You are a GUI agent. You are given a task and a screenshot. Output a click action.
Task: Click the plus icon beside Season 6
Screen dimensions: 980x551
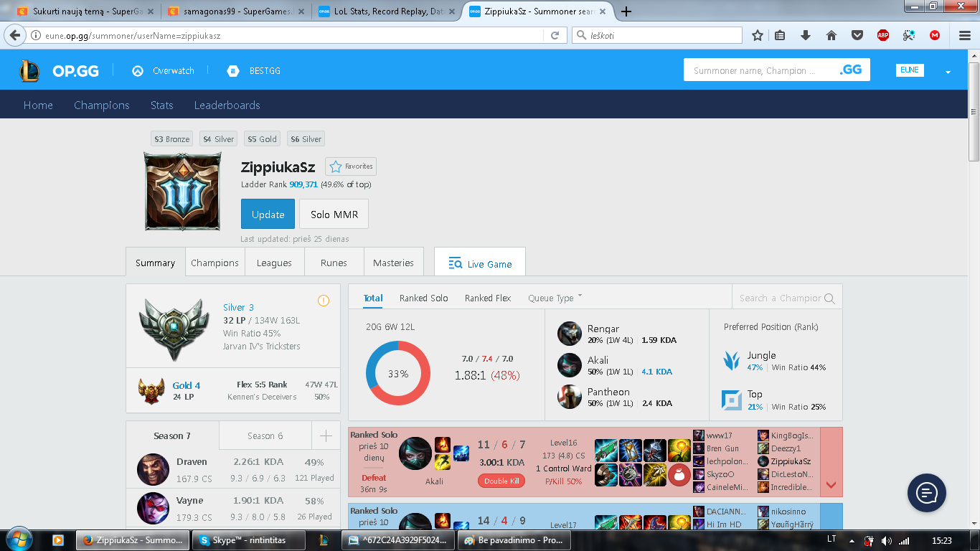tap(326, 435)
